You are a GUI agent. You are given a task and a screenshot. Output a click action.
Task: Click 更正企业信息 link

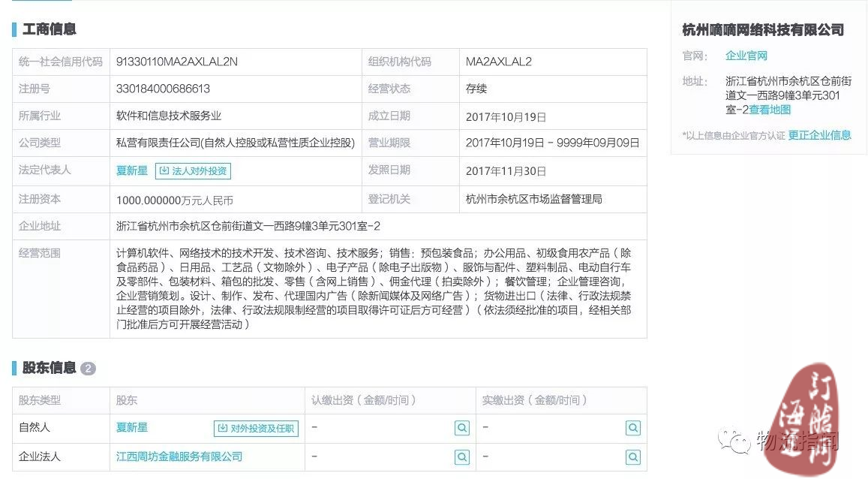coord(819,135)
